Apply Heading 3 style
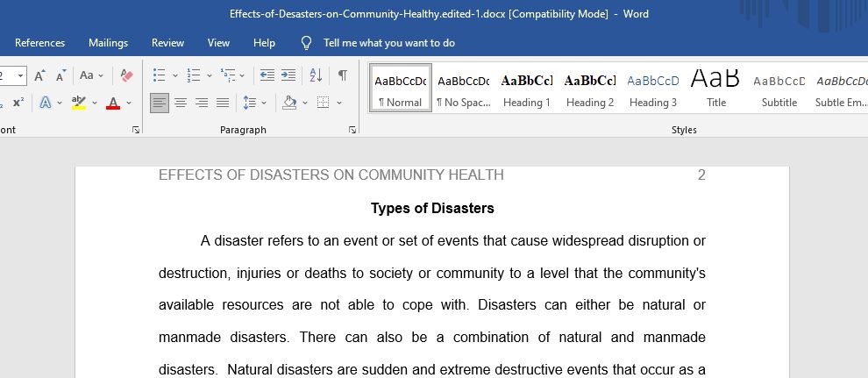 point(652,88)
